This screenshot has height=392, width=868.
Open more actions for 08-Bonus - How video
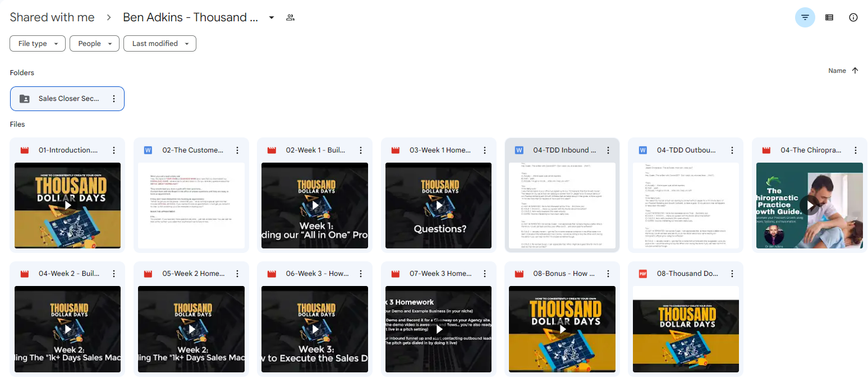[608, 274]
